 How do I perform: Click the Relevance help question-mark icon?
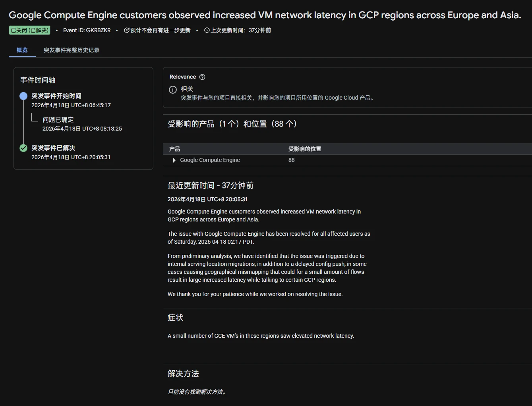click(202, 77)
